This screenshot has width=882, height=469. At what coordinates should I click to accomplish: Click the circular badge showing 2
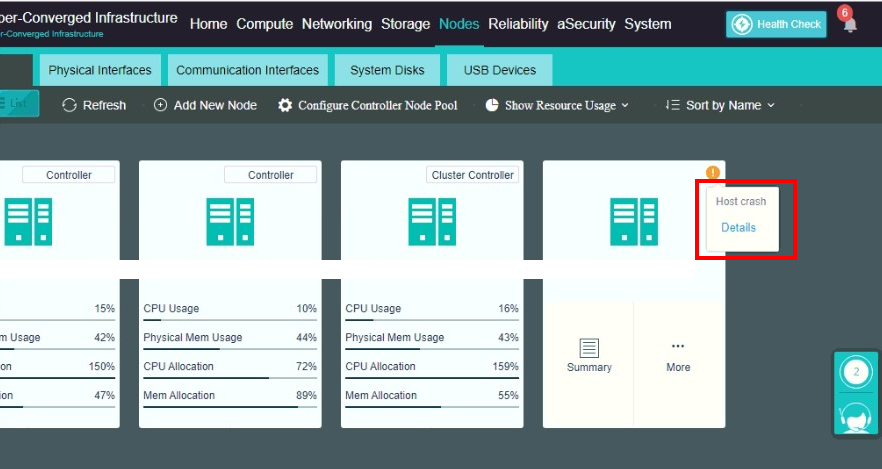coord(856,373)
